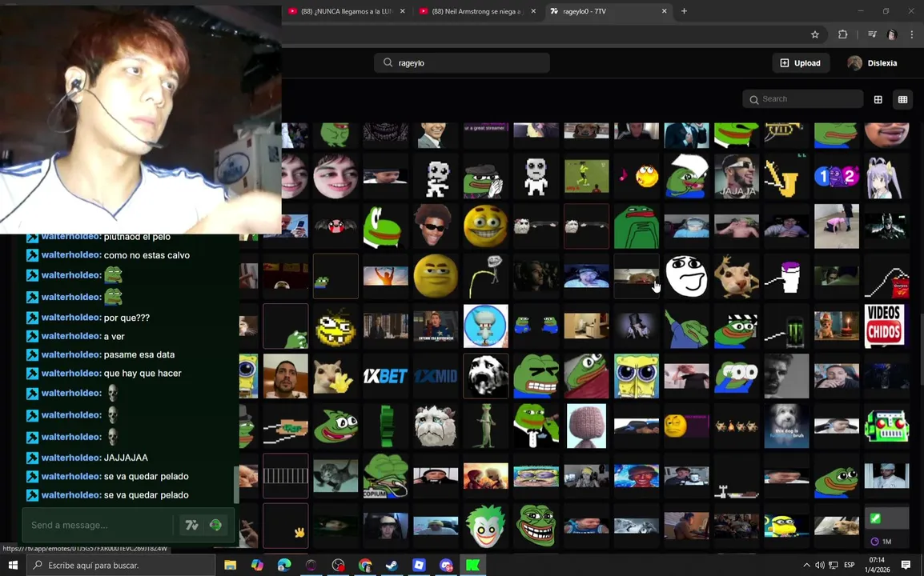Open the system volume control in tray
The width and height of the screenshot is (924, 576).
pyautogui.click(x=820, y=566)
